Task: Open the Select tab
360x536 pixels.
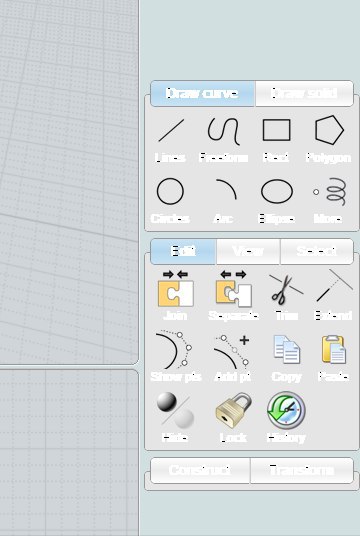Action: tap(317, 252)
